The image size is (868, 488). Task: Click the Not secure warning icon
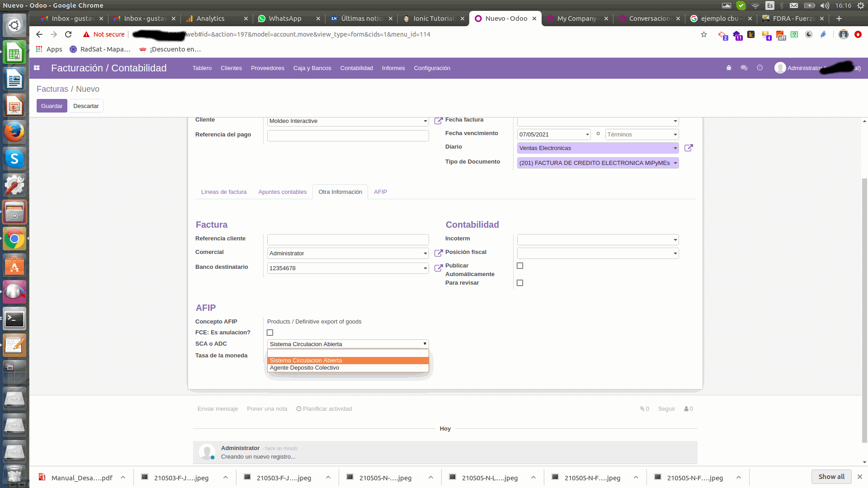click(x=86, y=34)
